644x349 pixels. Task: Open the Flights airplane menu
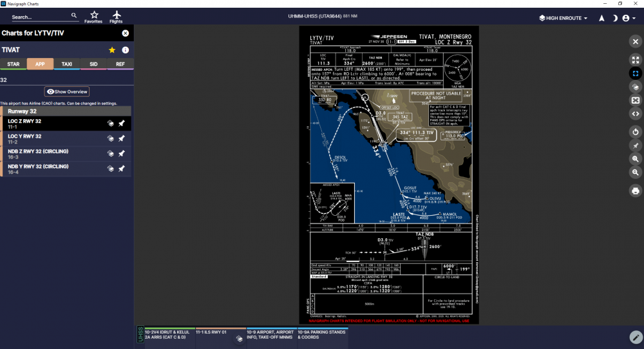click(116, 17)
